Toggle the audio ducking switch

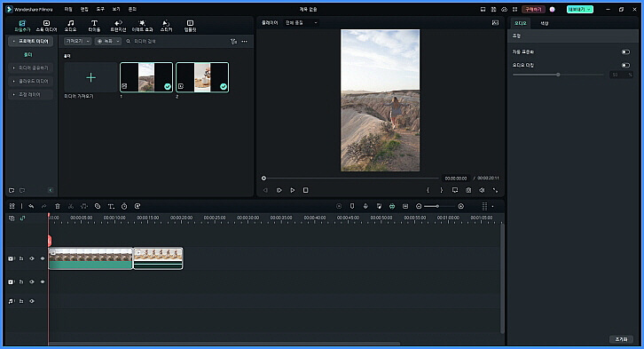[625, 66]
